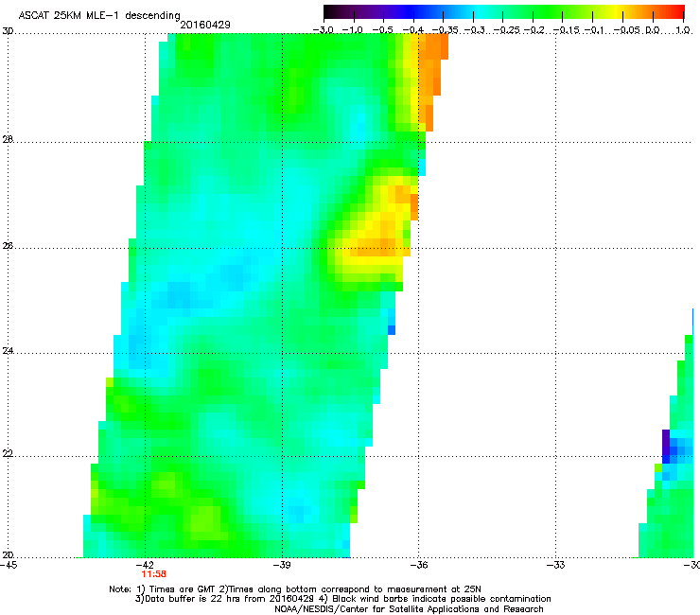Image resolution: width=700 pixels, height=615 pixels.
Task: Click the title "ASCAT 25KM MLE-1 descending"
Action: 99,15
